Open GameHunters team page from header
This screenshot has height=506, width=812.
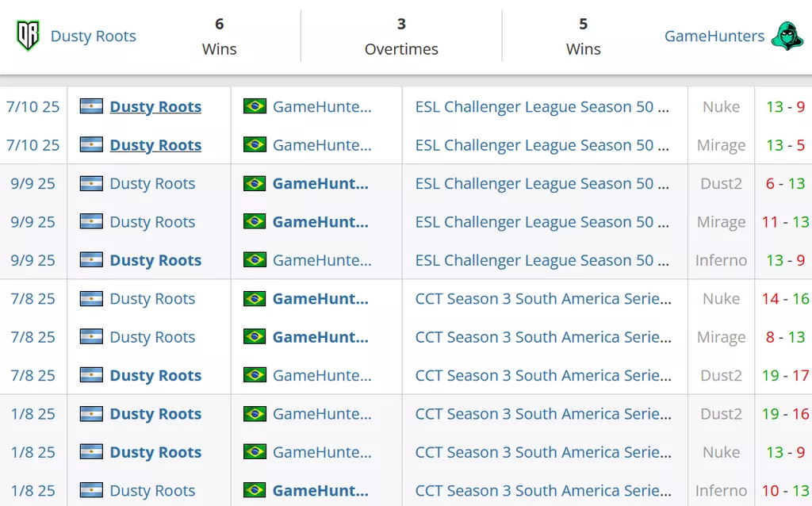[714, 36]
